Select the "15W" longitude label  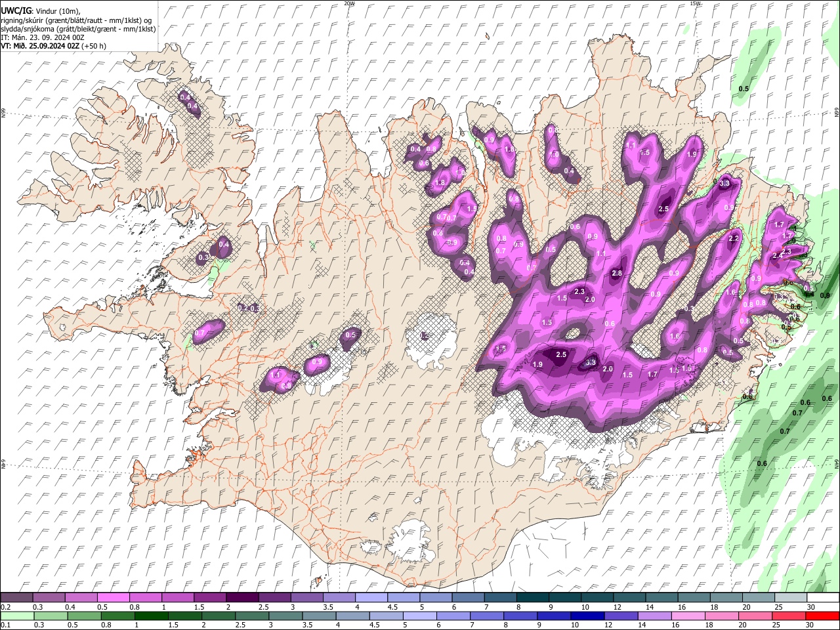pyautogui.click(x=695, y=3)
